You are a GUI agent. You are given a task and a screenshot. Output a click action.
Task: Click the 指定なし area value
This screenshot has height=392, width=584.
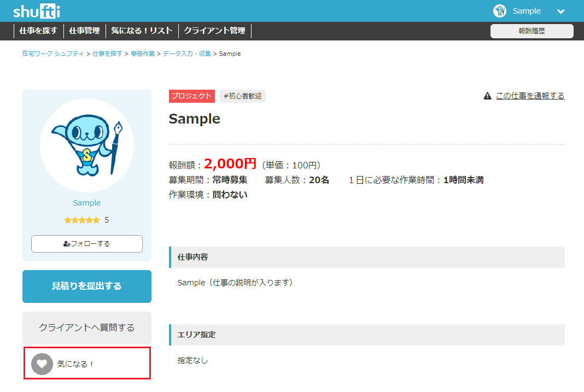tap(192, 360)
